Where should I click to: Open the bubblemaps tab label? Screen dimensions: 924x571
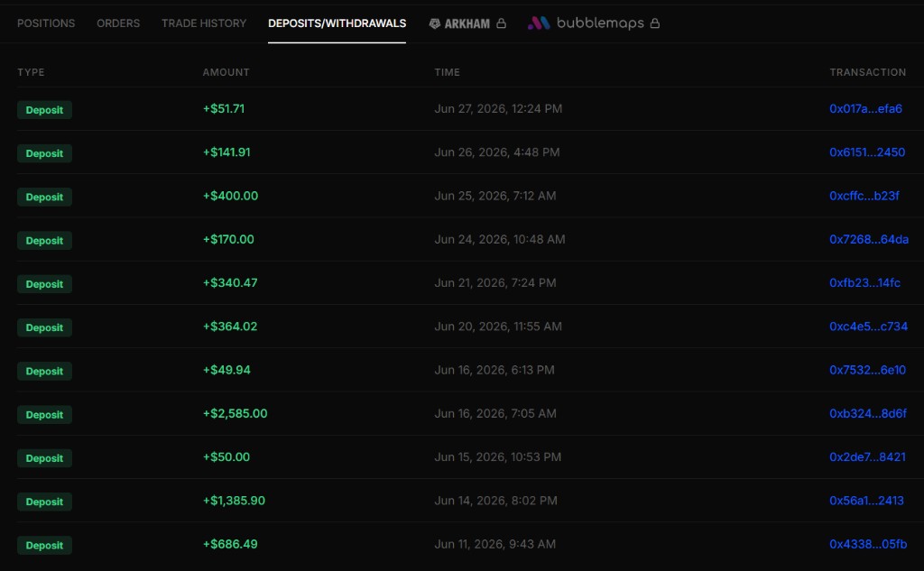(600, 23)
